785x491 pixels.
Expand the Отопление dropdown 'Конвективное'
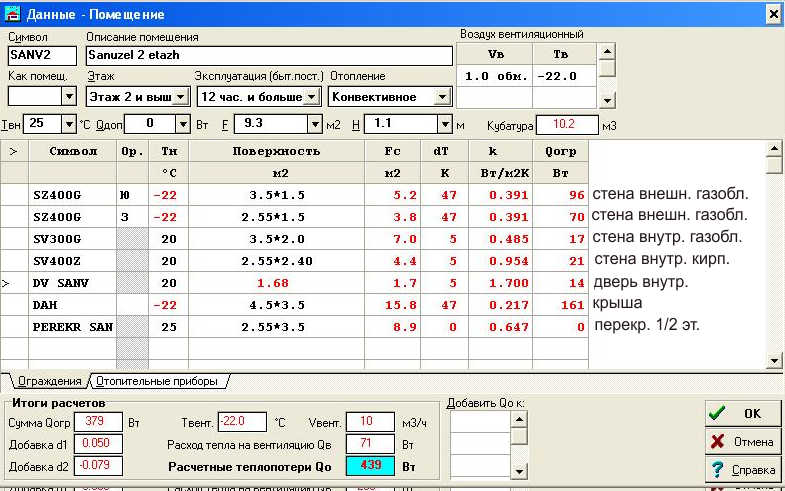click(443, 97)
